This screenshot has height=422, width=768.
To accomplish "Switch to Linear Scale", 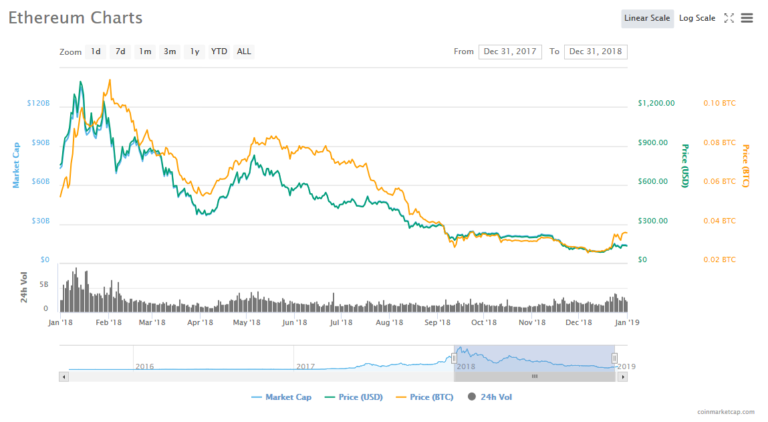I will click(648, 18).
